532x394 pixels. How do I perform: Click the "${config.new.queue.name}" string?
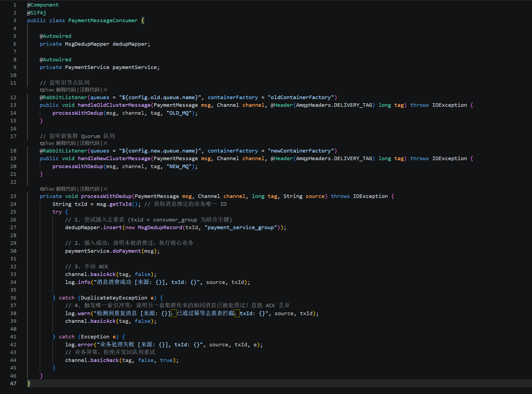pos(160,151)
